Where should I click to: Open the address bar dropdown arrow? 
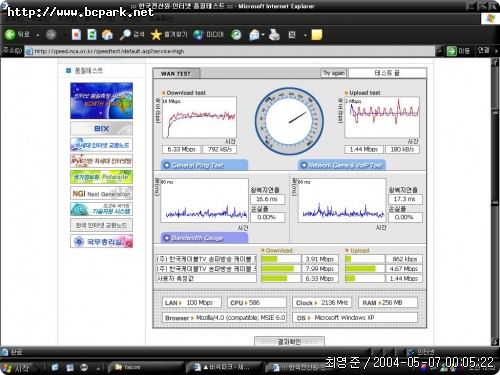440,51
